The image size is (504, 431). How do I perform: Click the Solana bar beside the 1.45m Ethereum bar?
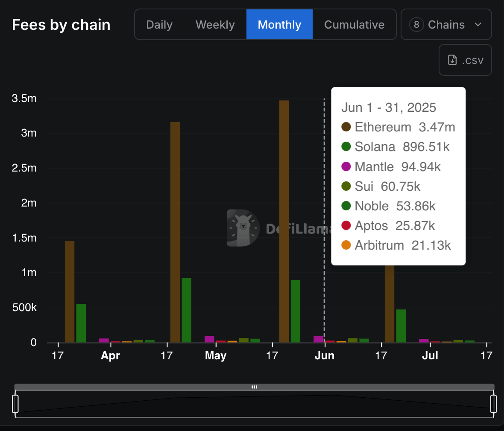81,323
